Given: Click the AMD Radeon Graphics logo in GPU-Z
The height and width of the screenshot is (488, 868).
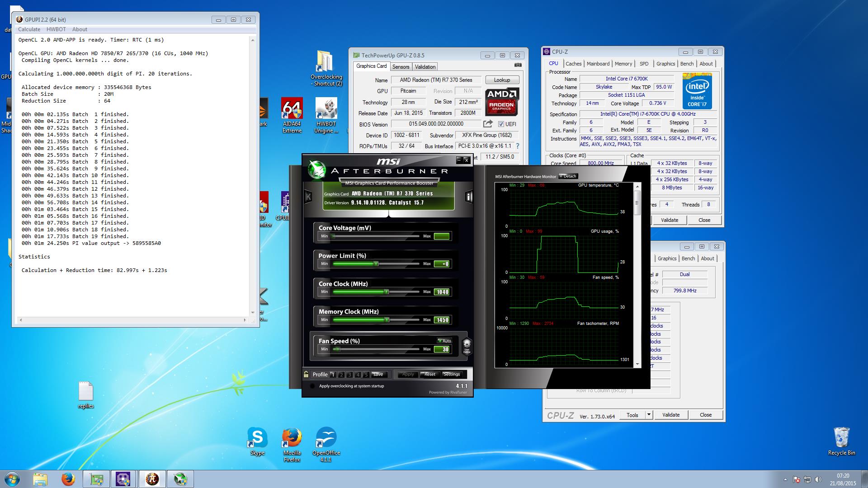Looking at the screenshot, I should 502,102.
